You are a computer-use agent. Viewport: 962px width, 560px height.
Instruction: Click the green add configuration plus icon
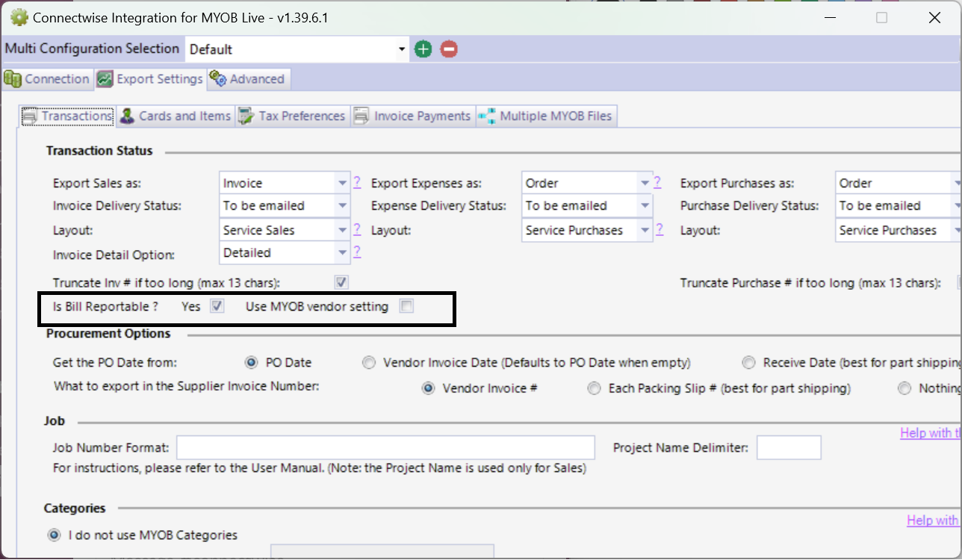pyautogui.click(x=423, y=49)
